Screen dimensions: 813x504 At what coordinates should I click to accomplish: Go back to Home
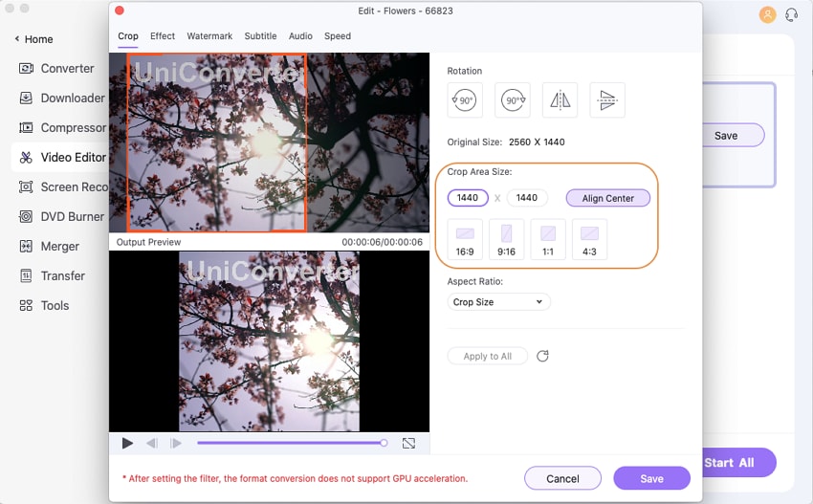(x=33, y=39)
